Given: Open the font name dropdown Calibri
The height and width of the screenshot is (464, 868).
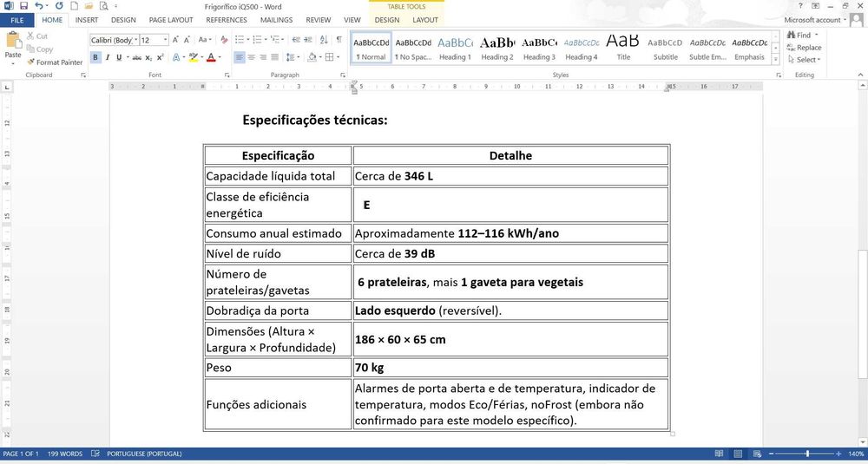Looking at the screenshot, I should click(x=135, y=40).
